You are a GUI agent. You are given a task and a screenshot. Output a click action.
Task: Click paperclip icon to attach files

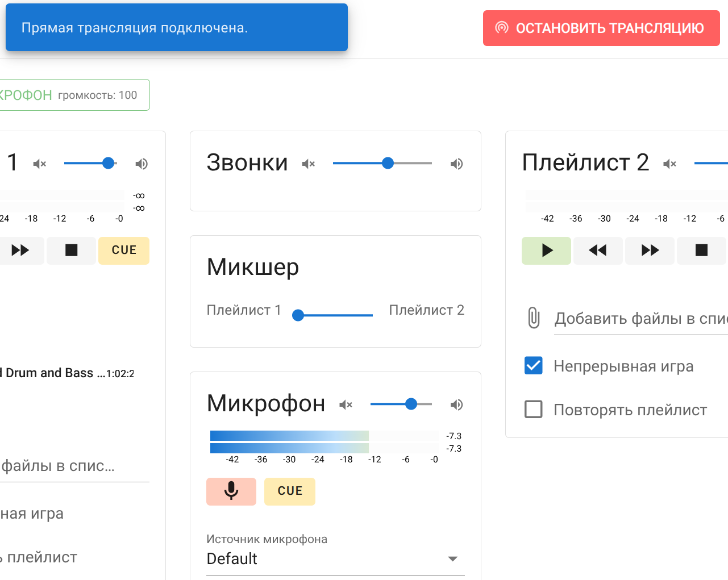coord(533,318)
